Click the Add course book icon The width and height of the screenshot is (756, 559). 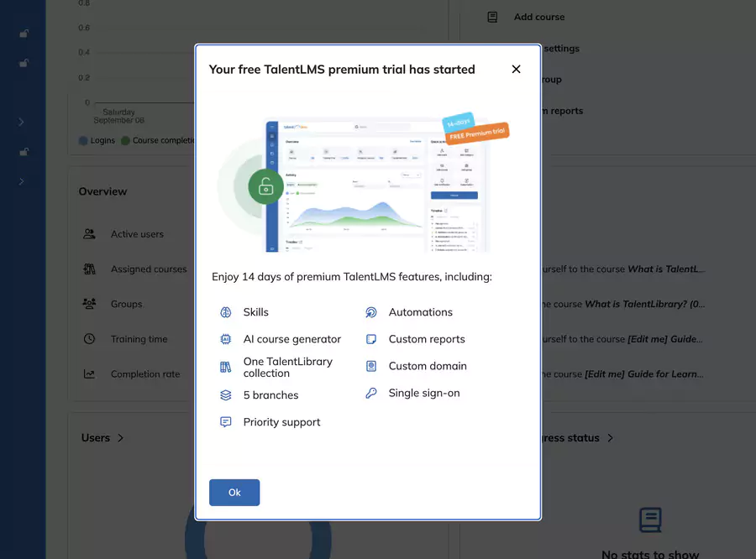492,17
